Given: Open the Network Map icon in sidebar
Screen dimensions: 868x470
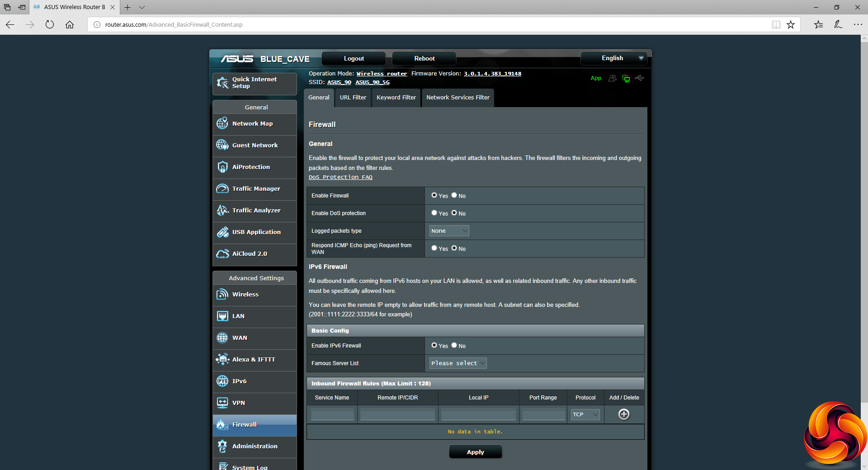Looking at the screenshot, I should 222,123.
